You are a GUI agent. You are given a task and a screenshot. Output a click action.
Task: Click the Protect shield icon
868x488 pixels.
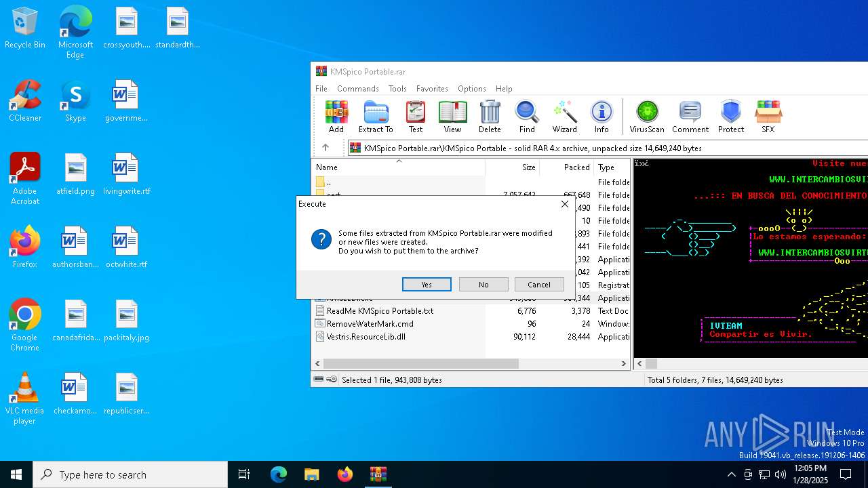pyautogui.click(x=731, y=117)
